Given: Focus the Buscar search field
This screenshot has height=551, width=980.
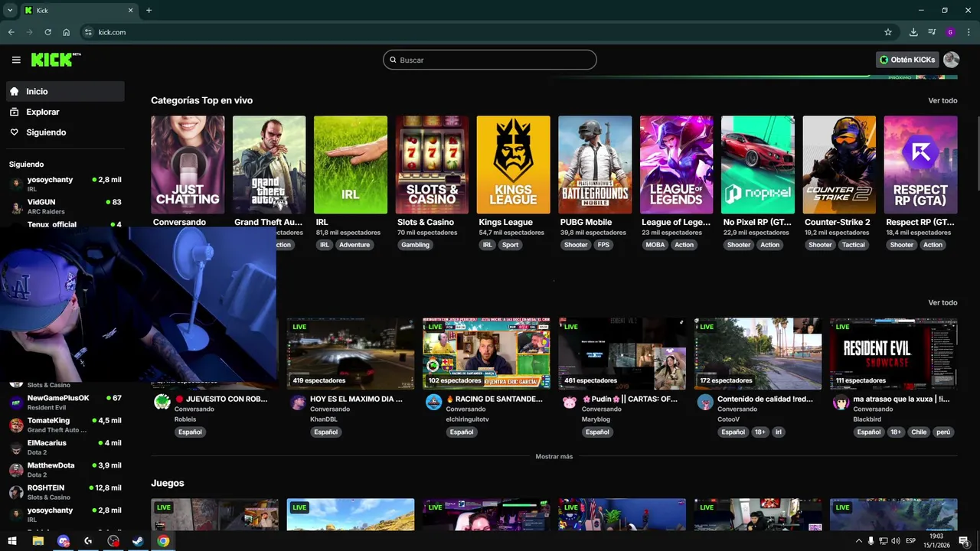Looking at the screenshot, I should (x=490, y=60).
